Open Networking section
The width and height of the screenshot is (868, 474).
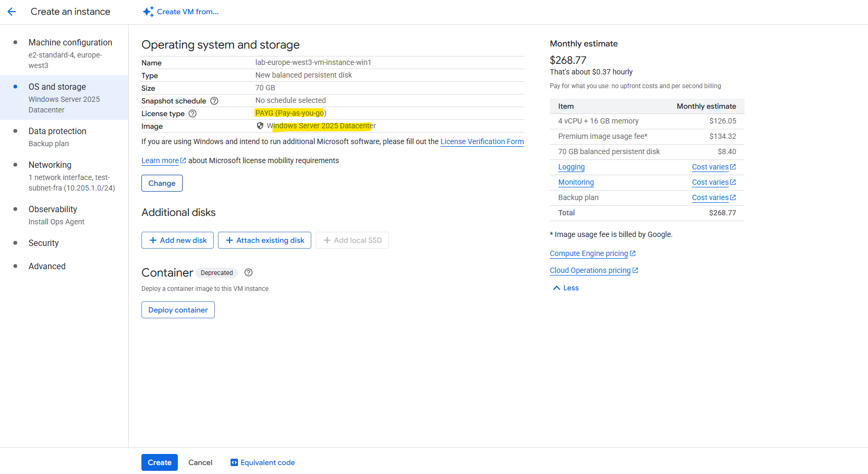pyautogui.click(x=64, y=176)
